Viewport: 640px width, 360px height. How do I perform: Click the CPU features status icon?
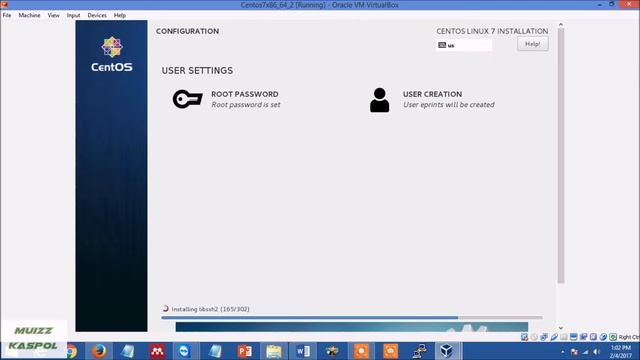coord(593,337)
